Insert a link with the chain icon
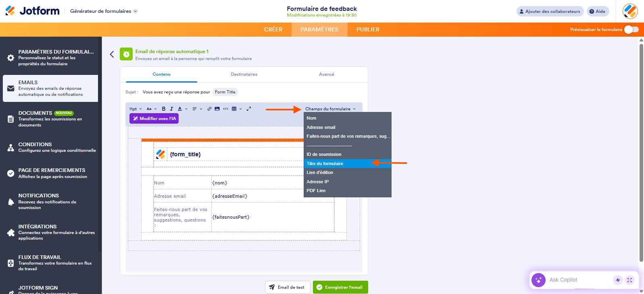This screenshot has height=294, width=644. pyautogui.click(x=209, y=109)
